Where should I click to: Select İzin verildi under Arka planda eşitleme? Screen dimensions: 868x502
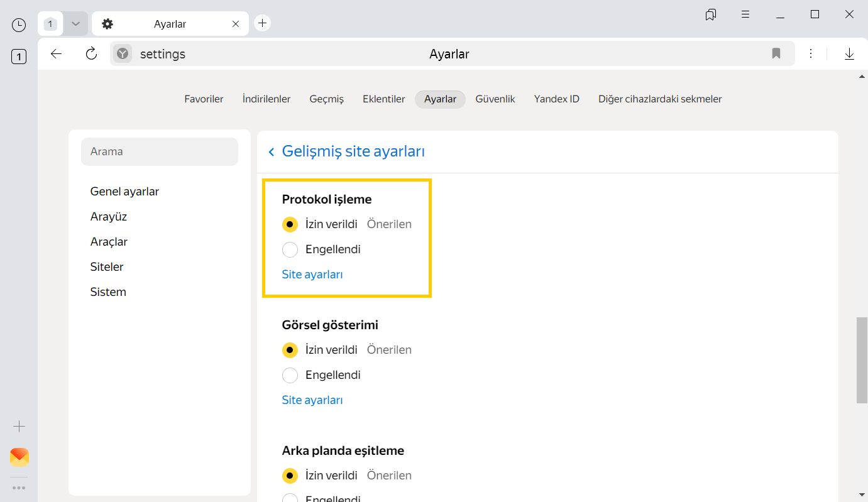pyautogui.click(x=290, y=476)
